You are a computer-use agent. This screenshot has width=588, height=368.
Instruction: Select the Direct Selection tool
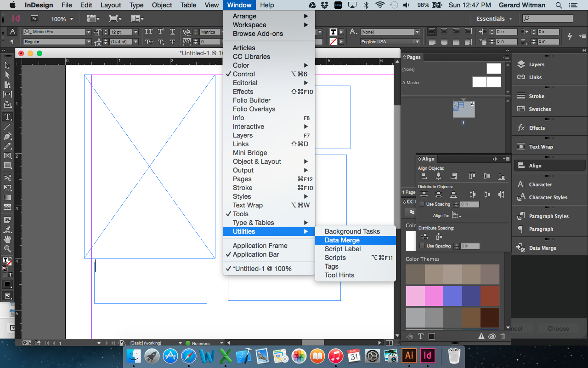click(7, 75)
